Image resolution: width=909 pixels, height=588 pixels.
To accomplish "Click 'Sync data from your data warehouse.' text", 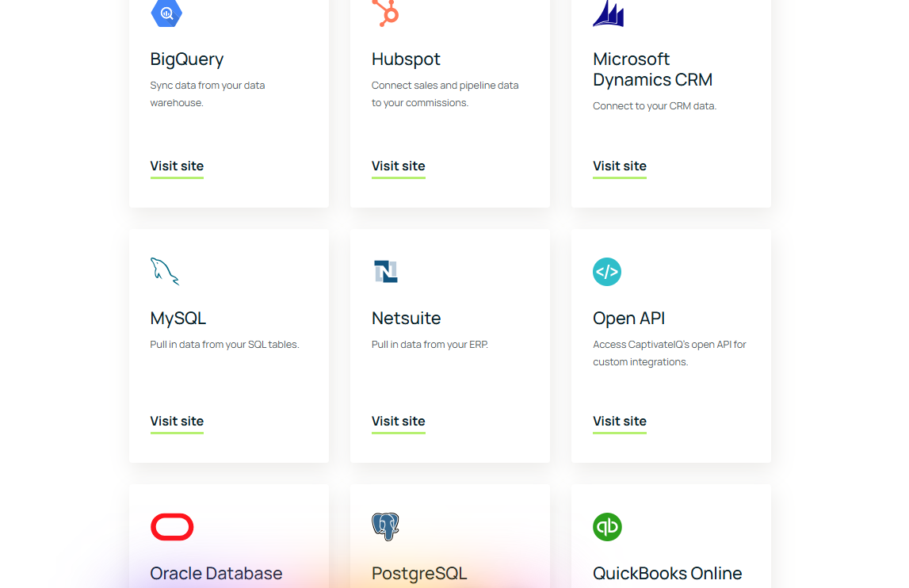I will tap(208, 94).
